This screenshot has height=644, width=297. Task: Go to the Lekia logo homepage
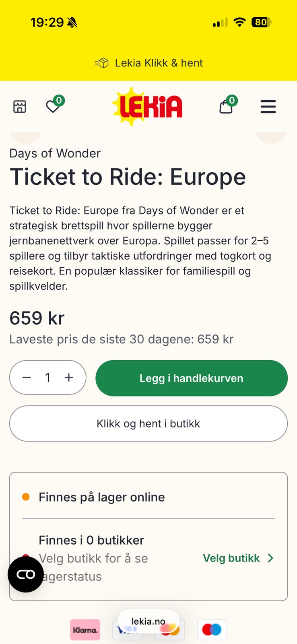pos(148,106)
